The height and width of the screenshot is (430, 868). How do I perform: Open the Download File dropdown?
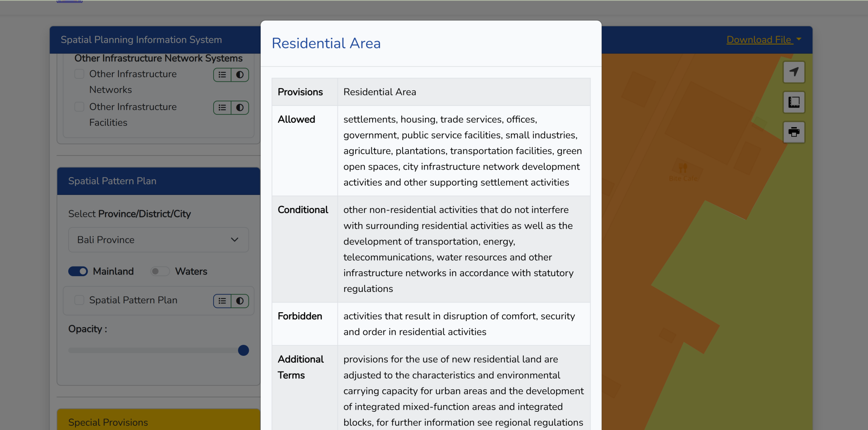[764, 40]
